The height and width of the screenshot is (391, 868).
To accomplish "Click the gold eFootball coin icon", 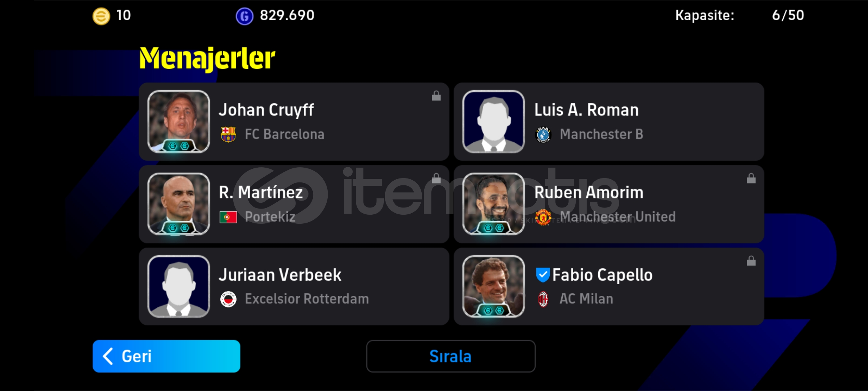I will [101, 16].
